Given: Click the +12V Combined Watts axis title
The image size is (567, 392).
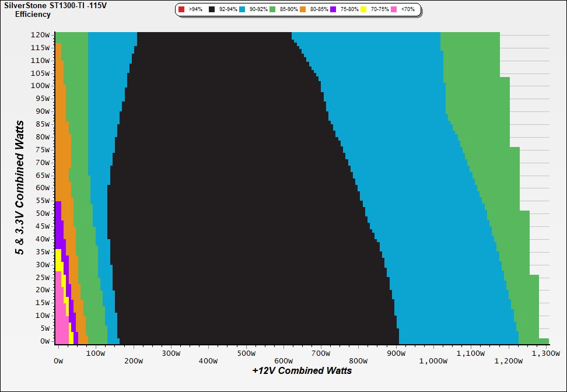Looking at the screenshot, I should point(302,370).
